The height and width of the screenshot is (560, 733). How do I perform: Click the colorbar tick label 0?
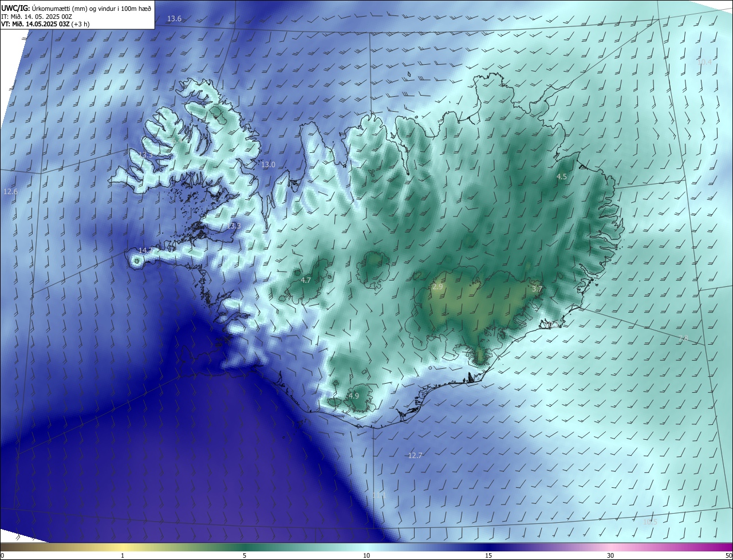pyautogui.click(x=2, y=555)
